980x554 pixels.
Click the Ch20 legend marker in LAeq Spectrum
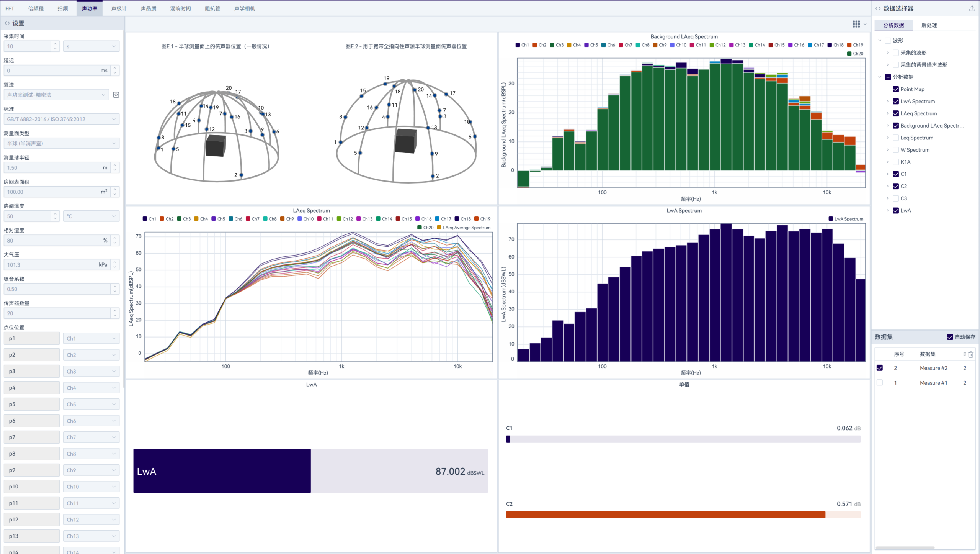[x=420, y=228]
